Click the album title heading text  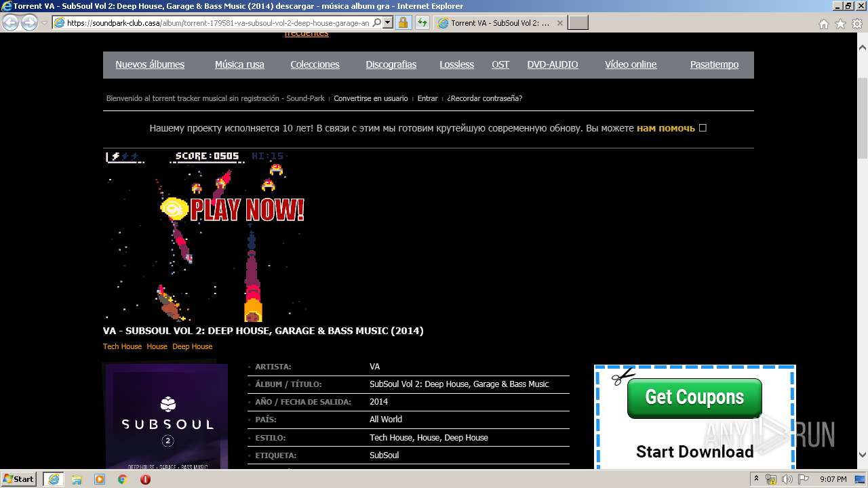(x=263, y=331)
